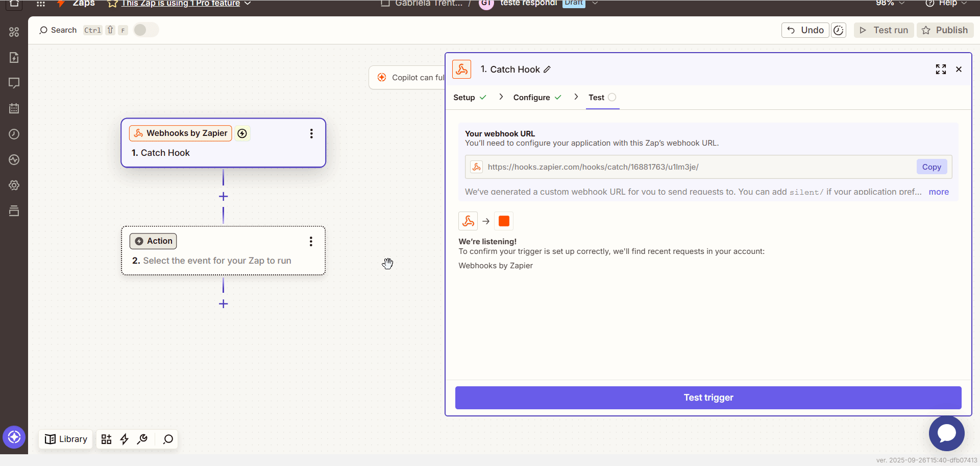Open the Library button
Screen dimensions: 980x466
(x=66, y=439)
